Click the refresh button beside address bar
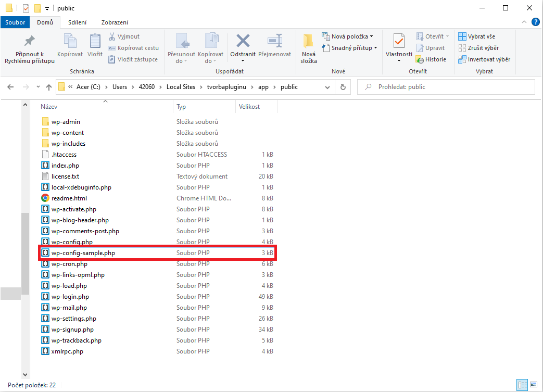The height and width of the screenshot is (392, 543). tap(343, 87)
